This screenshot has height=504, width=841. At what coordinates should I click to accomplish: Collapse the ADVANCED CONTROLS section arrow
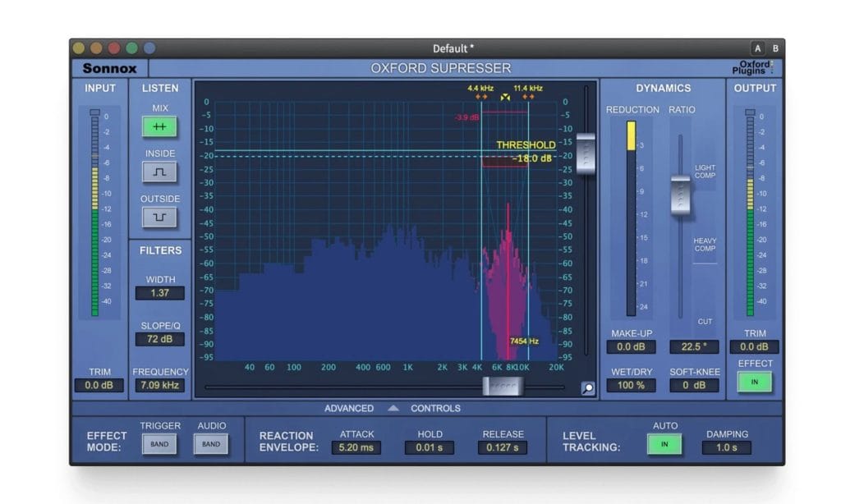[x=393, y=408]
